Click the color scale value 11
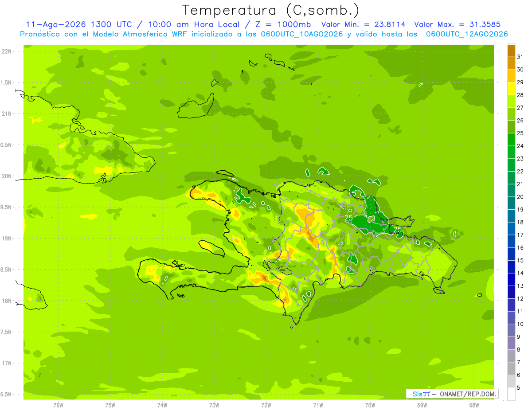The image size is (532, 411). (520, 312)
